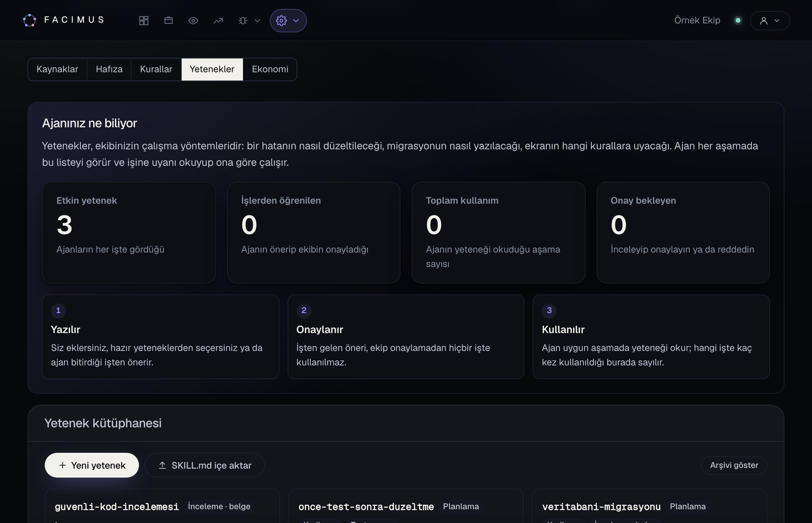The height and width of the screenshot is (523, 812).
Task: Switch to the Kaynaklar tab
Action: (x=57, y=70)
